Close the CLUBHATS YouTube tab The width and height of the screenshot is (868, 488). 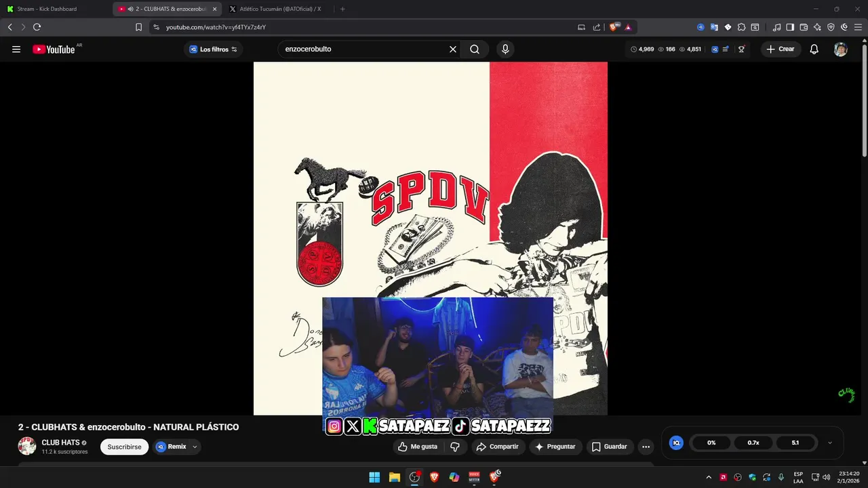point(214,9)
